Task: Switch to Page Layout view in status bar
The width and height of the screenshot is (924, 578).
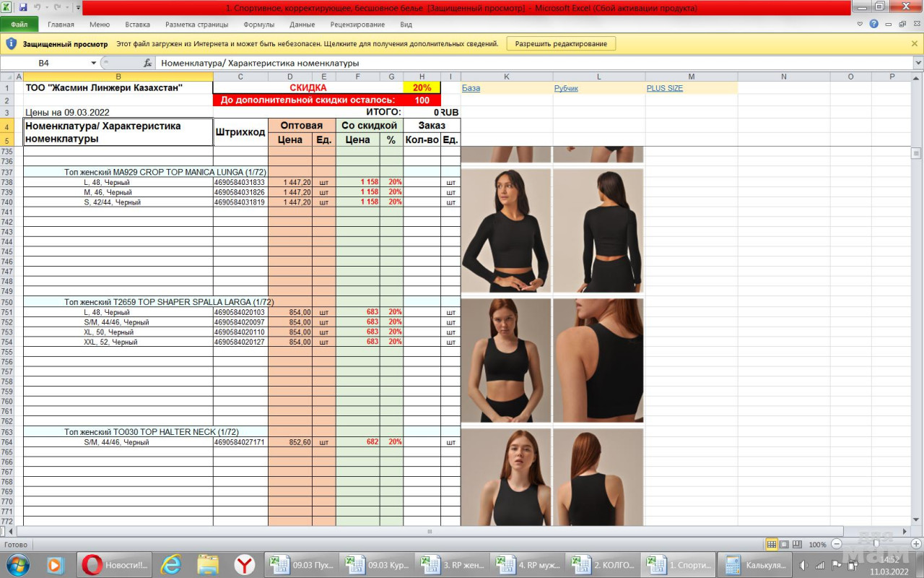Action: [x=784, y=544]
